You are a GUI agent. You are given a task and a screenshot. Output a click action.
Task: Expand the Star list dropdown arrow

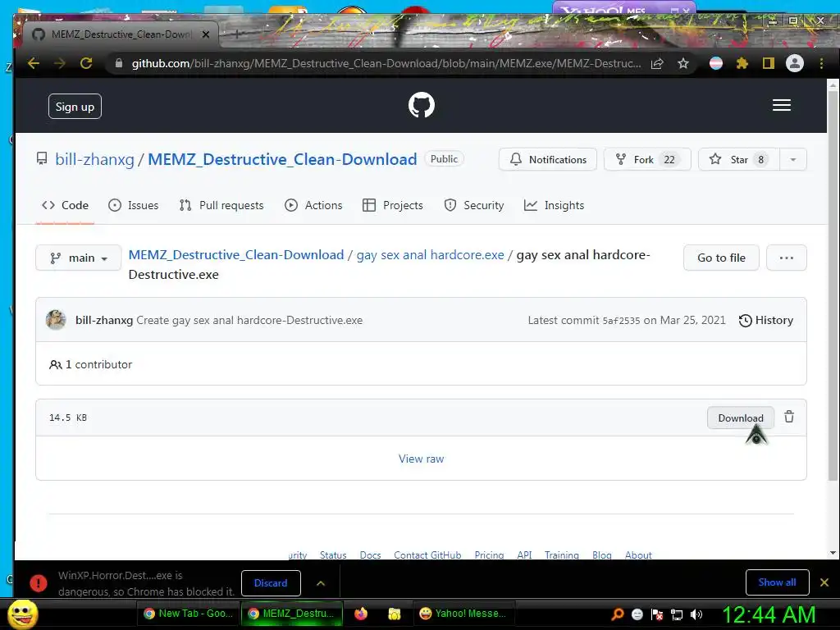coord(793,160)
